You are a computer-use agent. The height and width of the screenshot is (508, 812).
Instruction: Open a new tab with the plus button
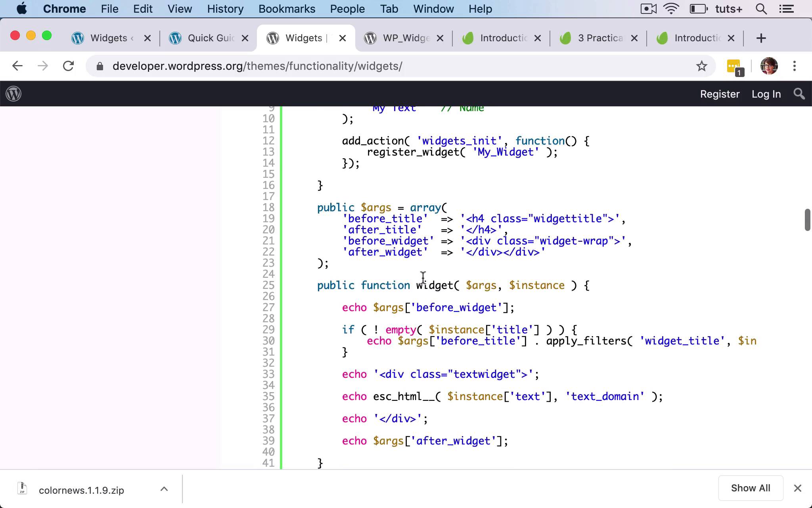point(761,38)
